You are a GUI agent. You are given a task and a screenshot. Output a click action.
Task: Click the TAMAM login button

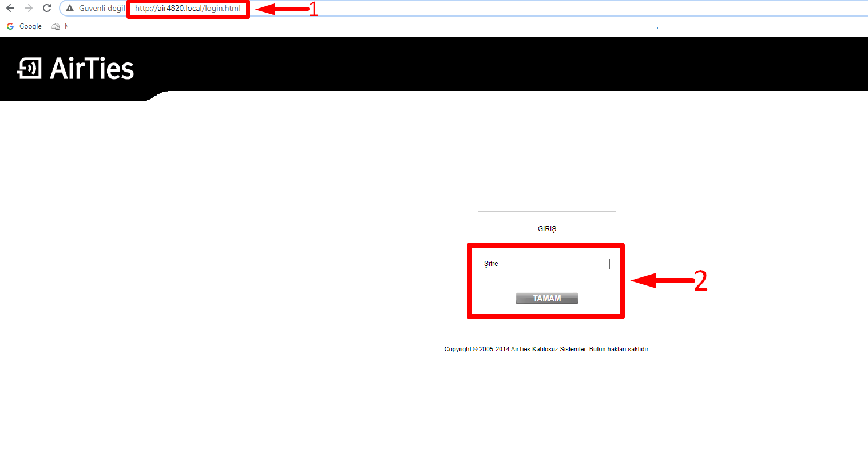(x=547, y=298)
